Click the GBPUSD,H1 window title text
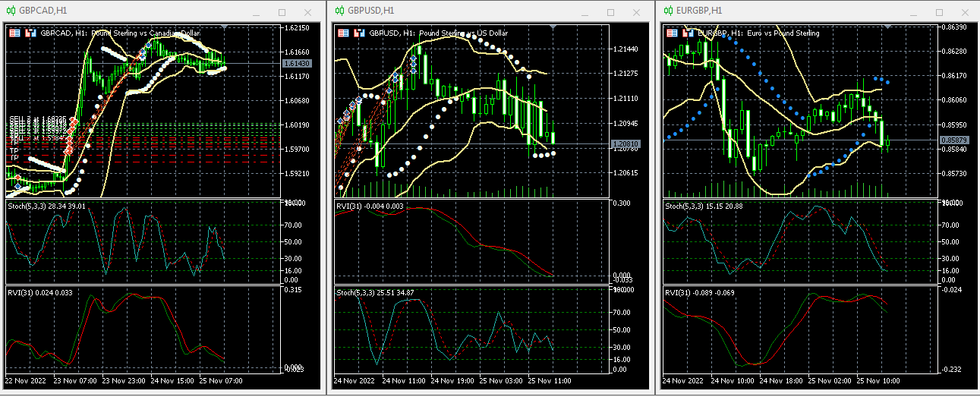The height and width of the screenshot is (397, 980). click(x=370, y=11)
